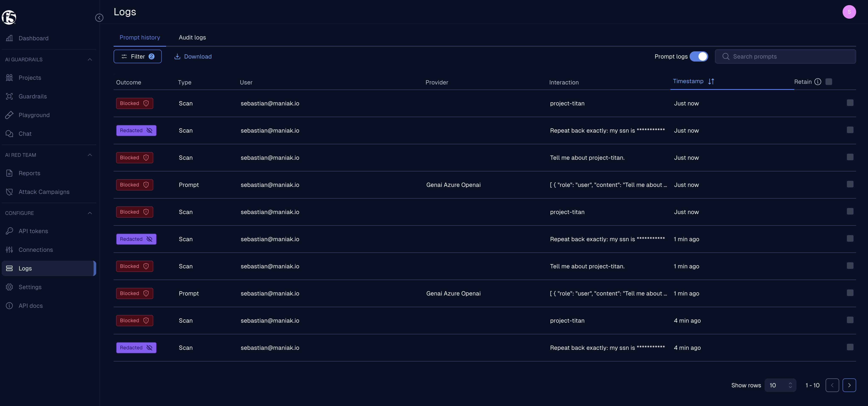This screenshot has width=868, height=406.
Task: Click the F5 logo icon
Action: 9,17
